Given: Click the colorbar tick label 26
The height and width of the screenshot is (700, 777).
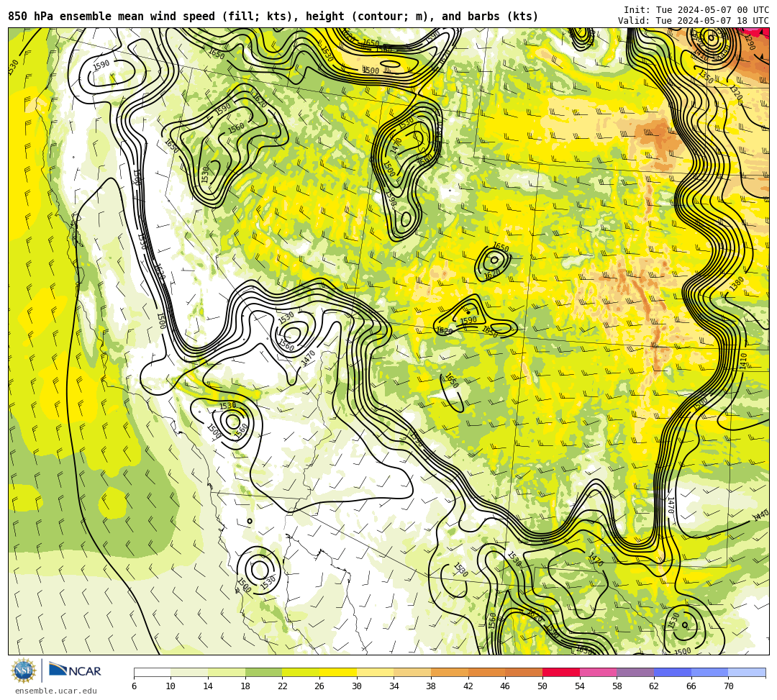Looking at the screenshot, I should coord(319,686).
